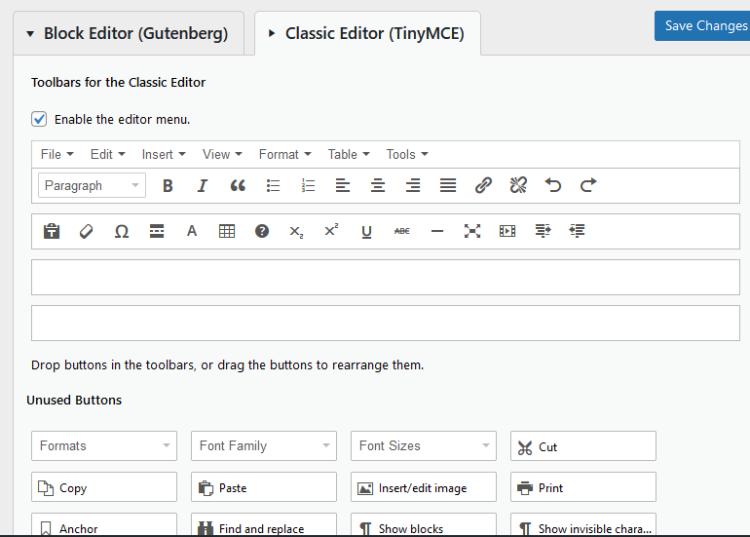Click the Remove link icon

pos(518,186)
